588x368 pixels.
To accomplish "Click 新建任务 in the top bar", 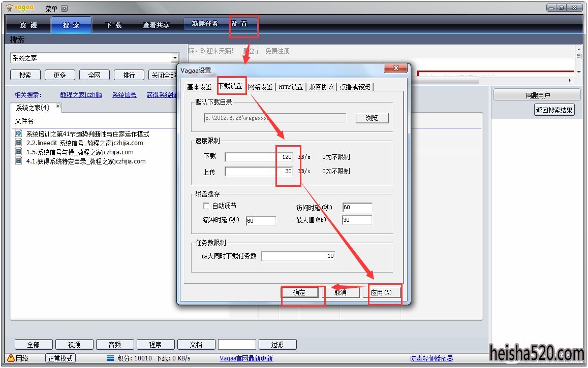I will pos(205,23).
